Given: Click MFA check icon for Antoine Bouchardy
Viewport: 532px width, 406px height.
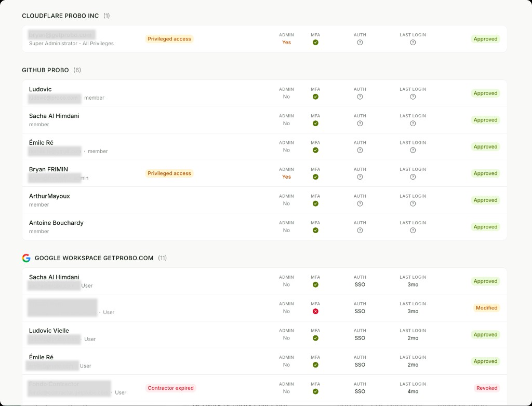Looking at the screenshot, I should (x=315, y=231).
